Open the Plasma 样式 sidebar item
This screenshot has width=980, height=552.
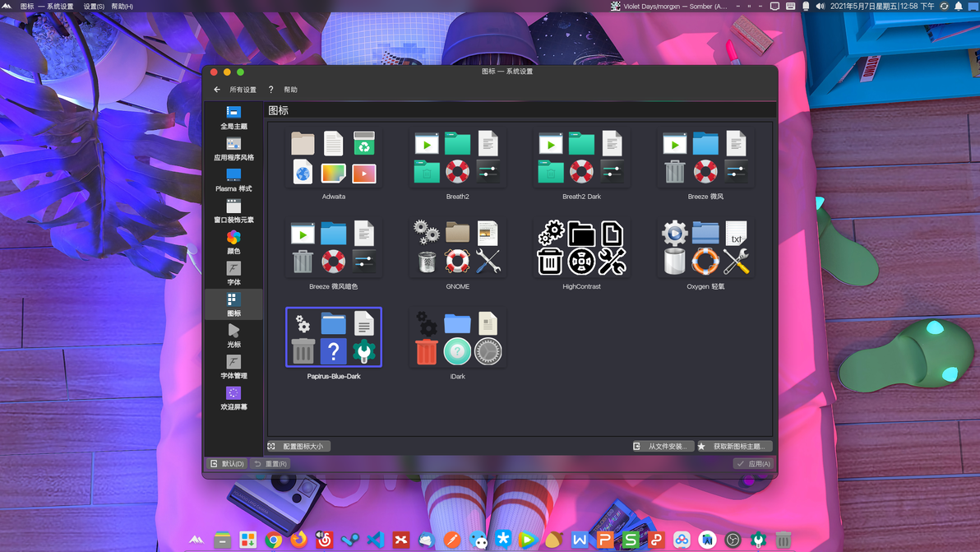click(233, 180)
